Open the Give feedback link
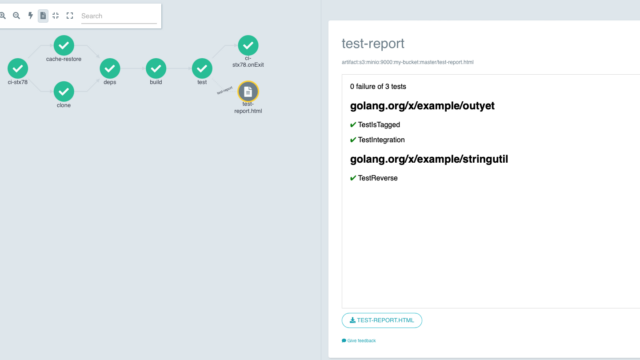Screen dimensions: 640x360 tap(359, 340)
